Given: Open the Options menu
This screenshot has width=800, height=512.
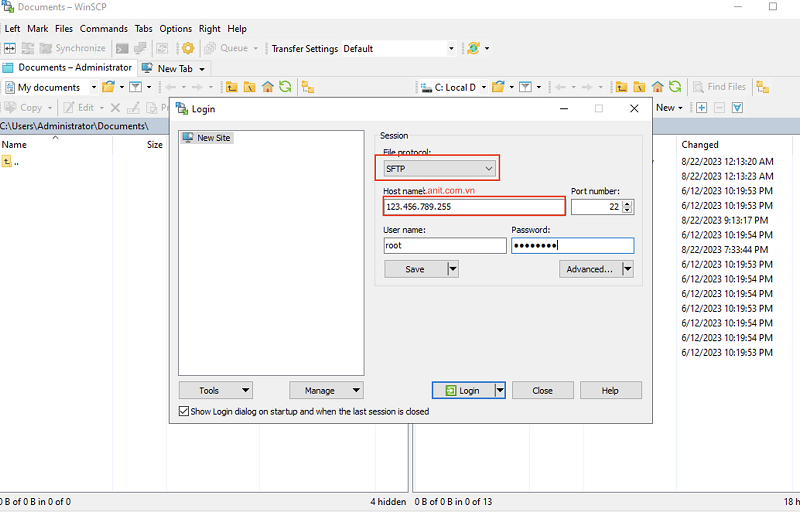Looking at the screenshot, I should coord(176,29).
